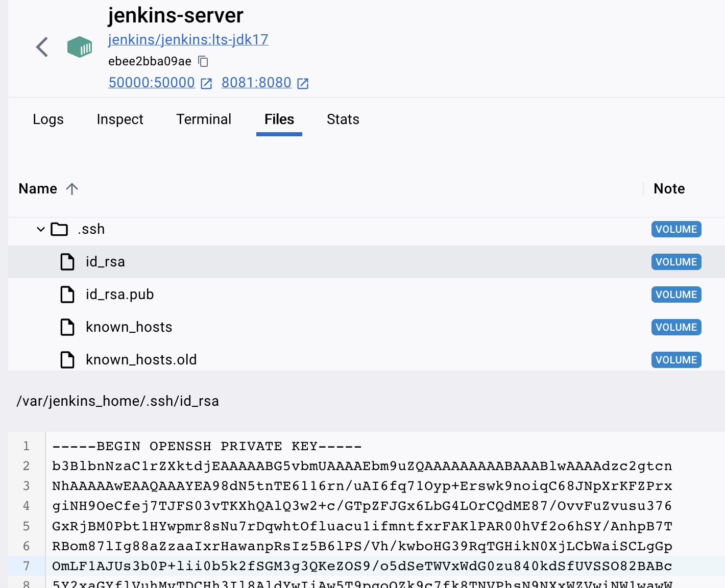Click the .ssh folder icon
The image size is (725, 588).
click(59, 229)
